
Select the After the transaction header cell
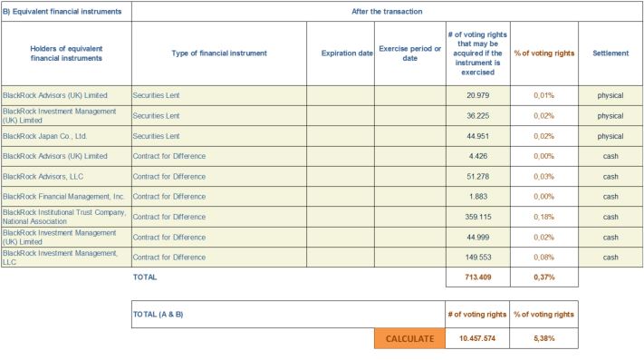(x=387, y=12)
